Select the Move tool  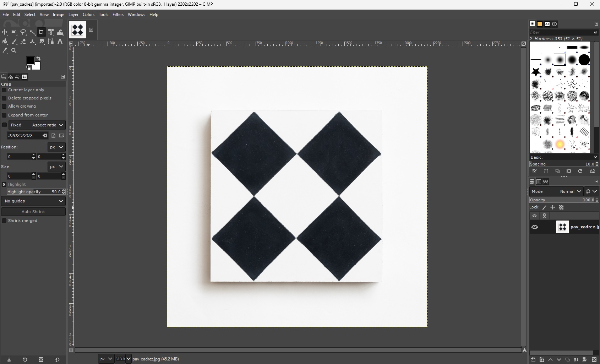pyautogui.click(x=5, y=32)
